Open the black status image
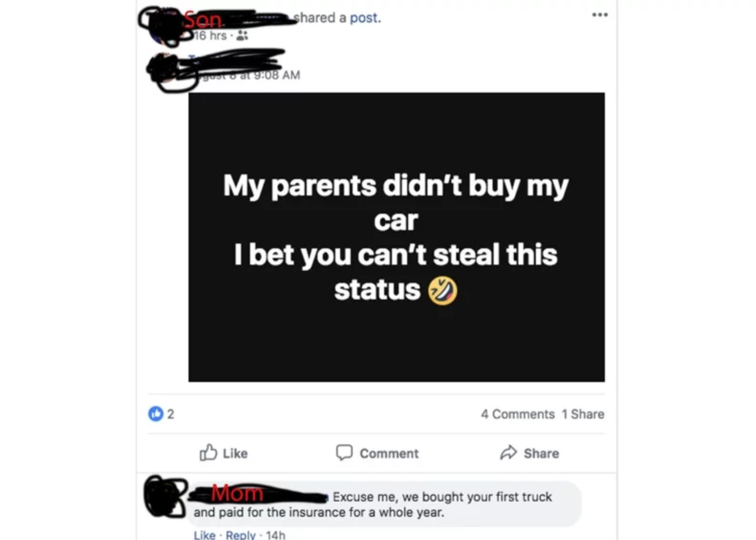Screen dimensions: 756x540 [x=397, y=237]
